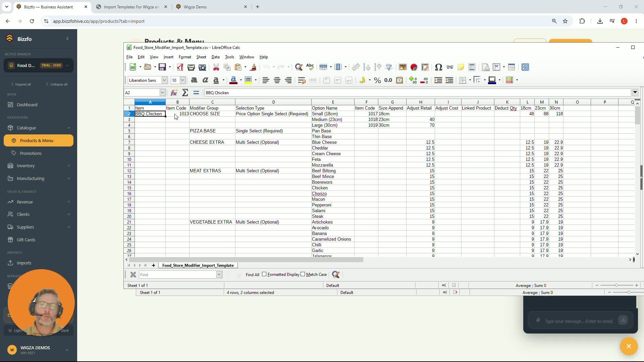Image resolution: width=644 pixels, height=362 pixels.
Task: Click the Bold formatting icon
Action: click(194, 80)
